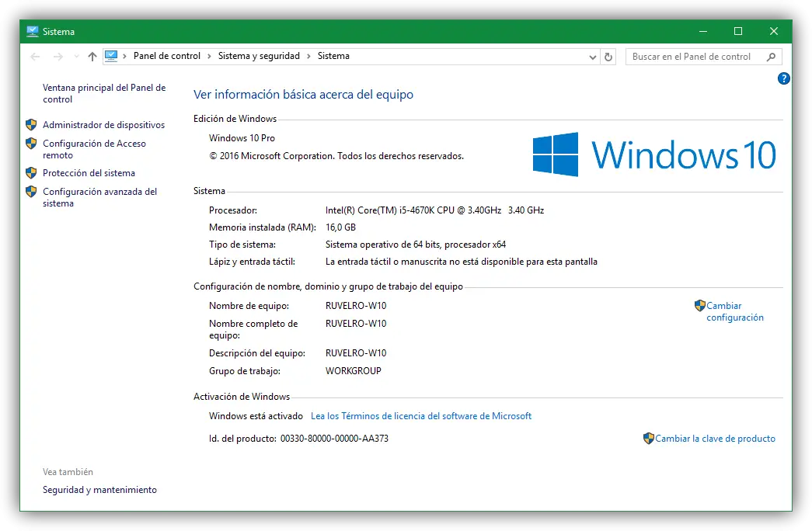
Task: Click shield icon beside Cambiar la clave de producto
Action: click(648, 439)
